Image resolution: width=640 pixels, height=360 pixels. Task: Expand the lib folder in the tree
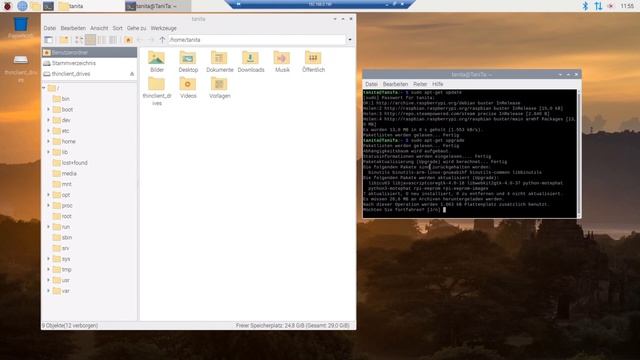[48, 152]
